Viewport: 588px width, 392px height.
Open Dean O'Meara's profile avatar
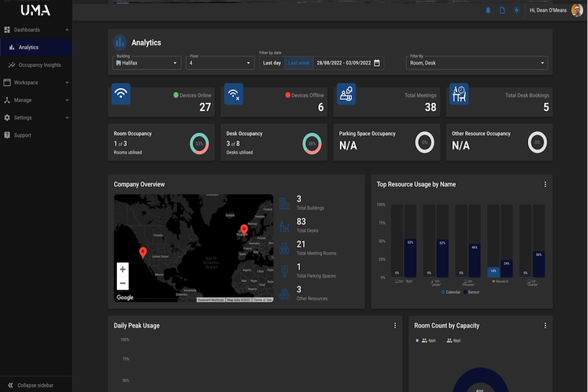(x=577, y=10)
